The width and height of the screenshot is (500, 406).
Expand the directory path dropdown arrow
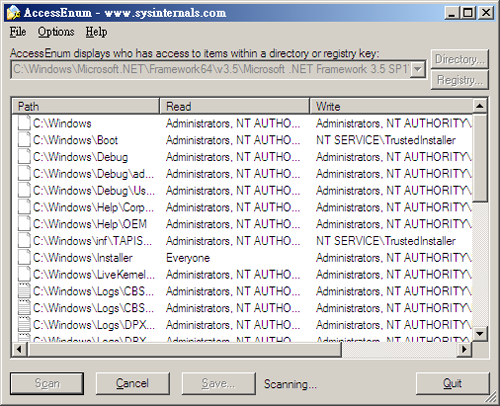pyautogui.click(x=418, y=69)
